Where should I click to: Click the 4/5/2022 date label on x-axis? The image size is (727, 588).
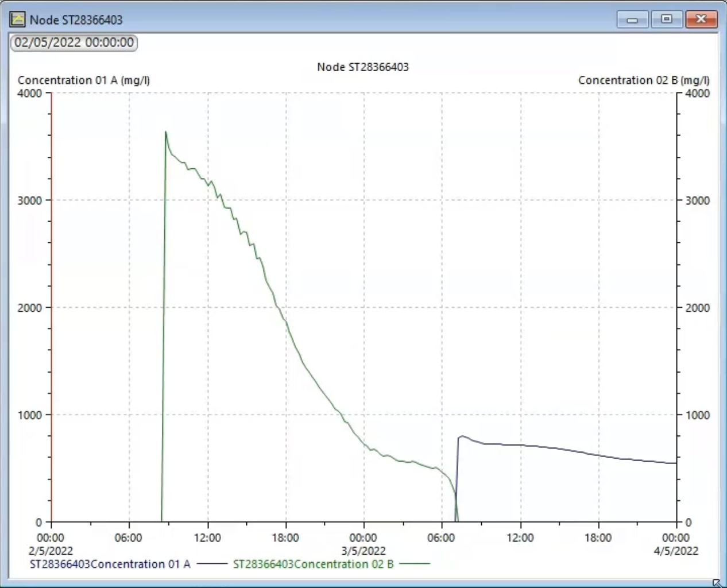[676, 551]
